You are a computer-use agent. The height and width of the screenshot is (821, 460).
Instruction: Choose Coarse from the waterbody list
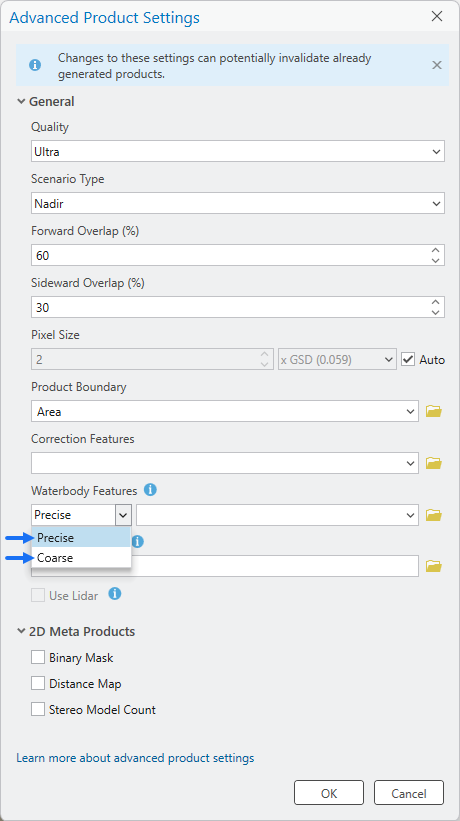[81, 558]
